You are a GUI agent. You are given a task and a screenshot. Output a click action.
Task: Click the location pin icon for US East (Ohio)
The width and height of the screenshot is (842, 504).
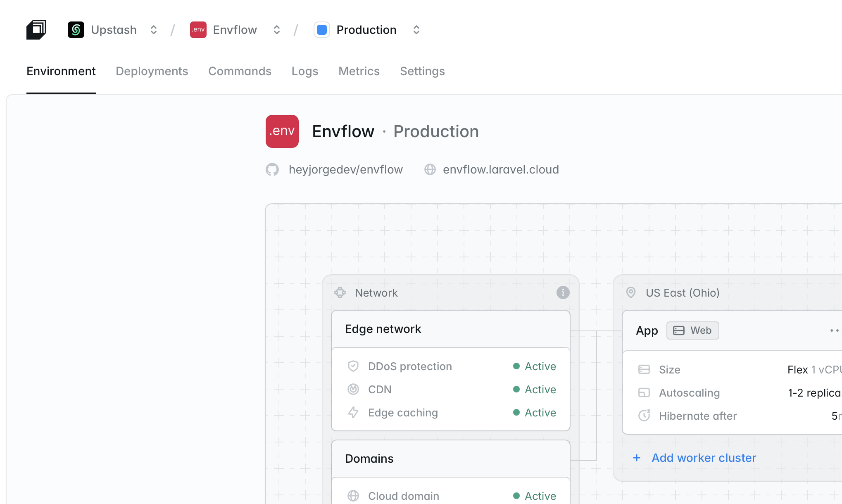pyautogui.click(x=630, y=292)
